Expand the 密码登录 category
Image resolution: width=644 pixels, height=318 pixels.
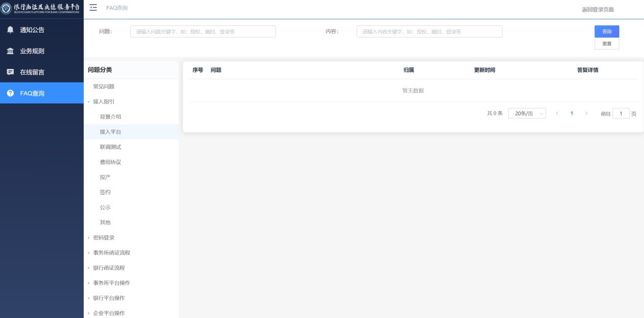89,238
